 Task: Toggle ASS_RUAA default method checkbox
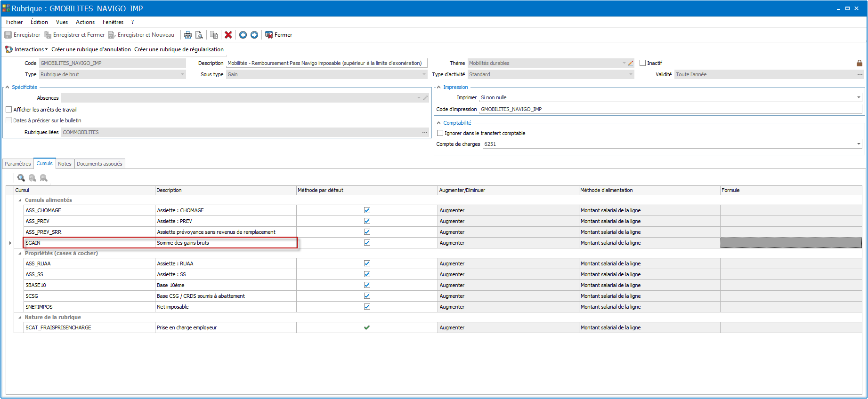pos(367,263)
